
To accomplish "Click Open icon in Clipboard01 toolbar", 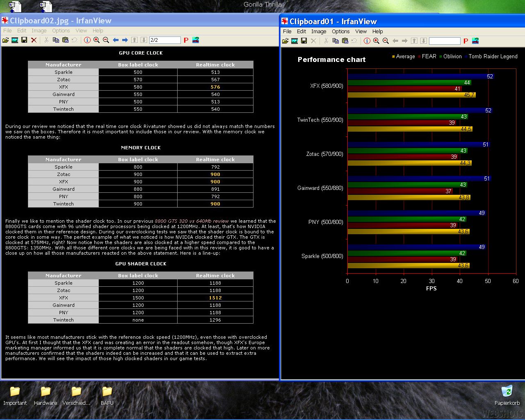I will click(x=285, y=41).
